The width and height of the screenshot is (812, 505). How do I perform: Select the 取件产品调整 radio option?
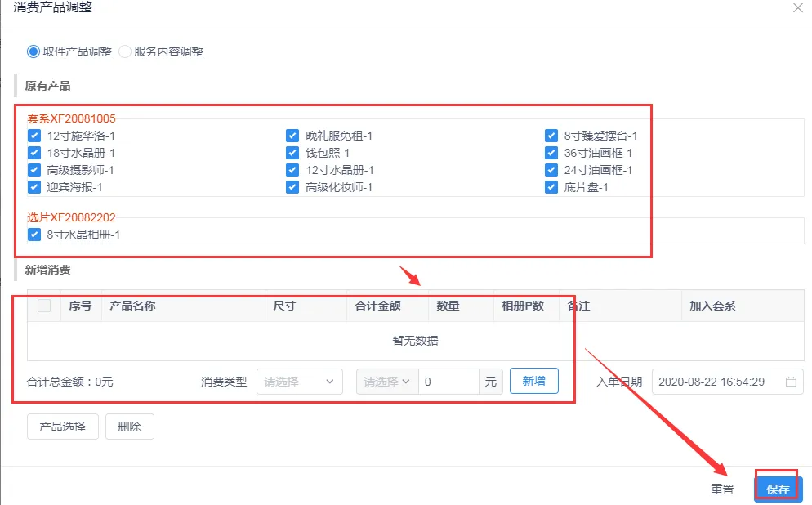click(x=33, y=51)
